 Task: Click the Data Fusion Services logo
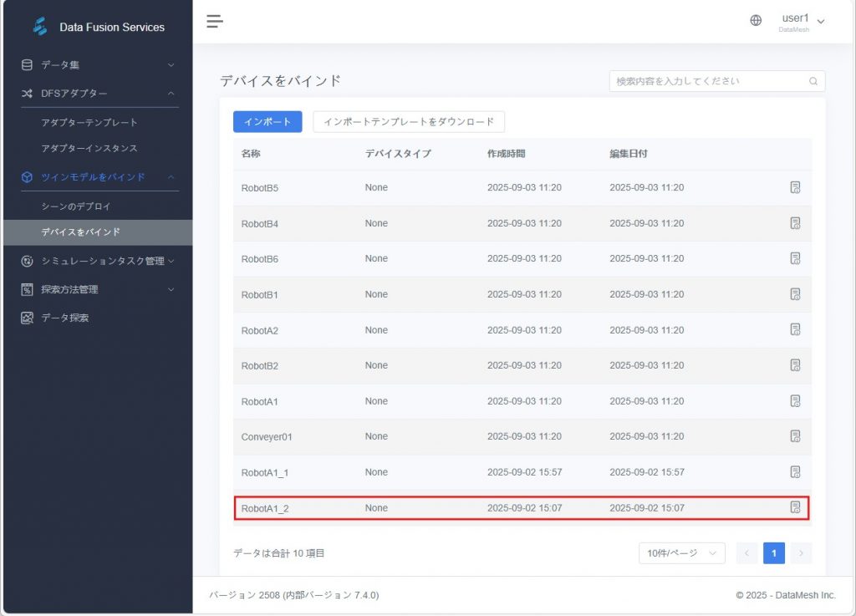40,27
